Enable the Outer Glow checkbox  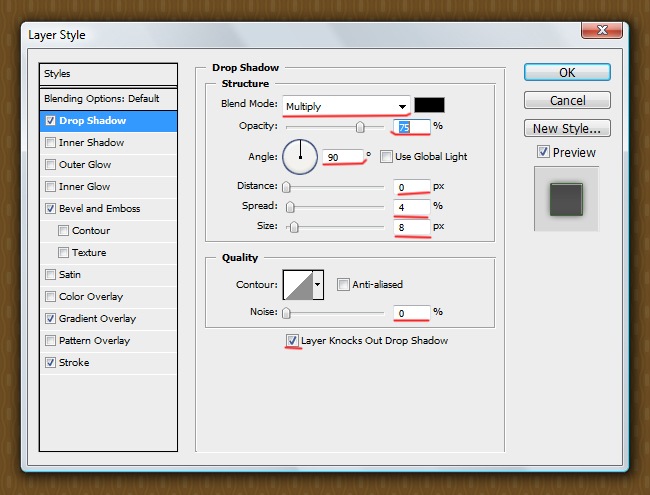(x=51, y=165)
